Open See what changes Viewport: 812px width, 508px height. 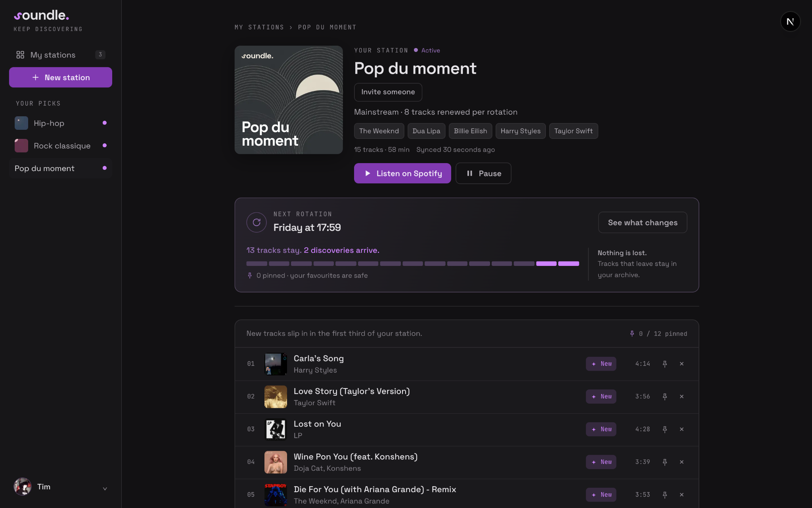[x=643, y=223]
